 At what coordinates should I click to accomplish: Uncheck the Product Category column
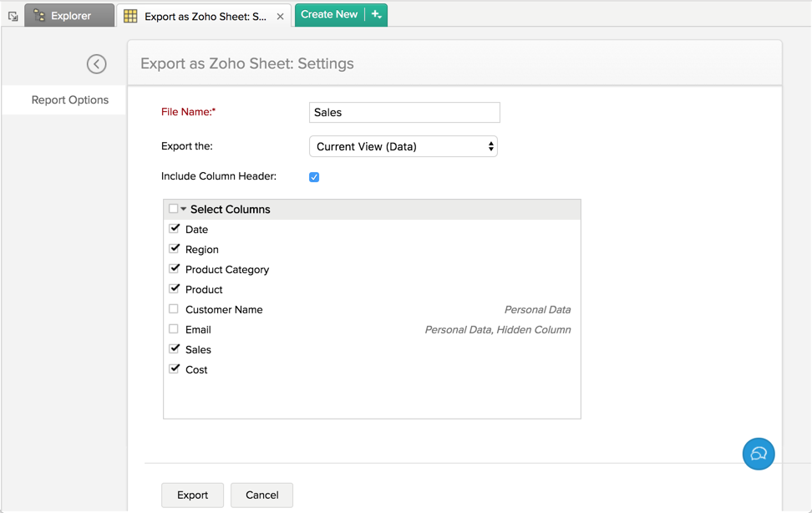[x=175, y=269]
